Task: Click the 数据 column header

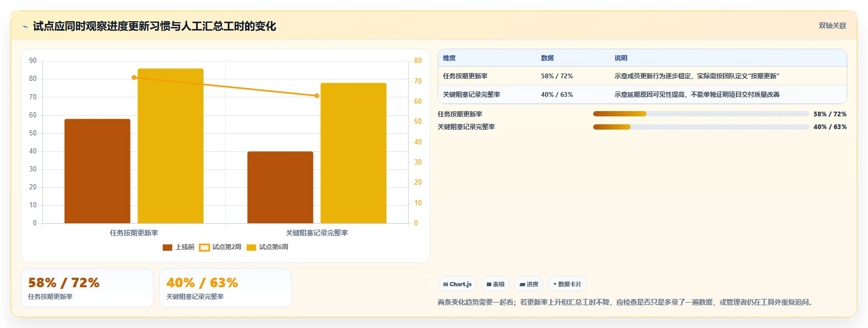Action: point(547,58)
